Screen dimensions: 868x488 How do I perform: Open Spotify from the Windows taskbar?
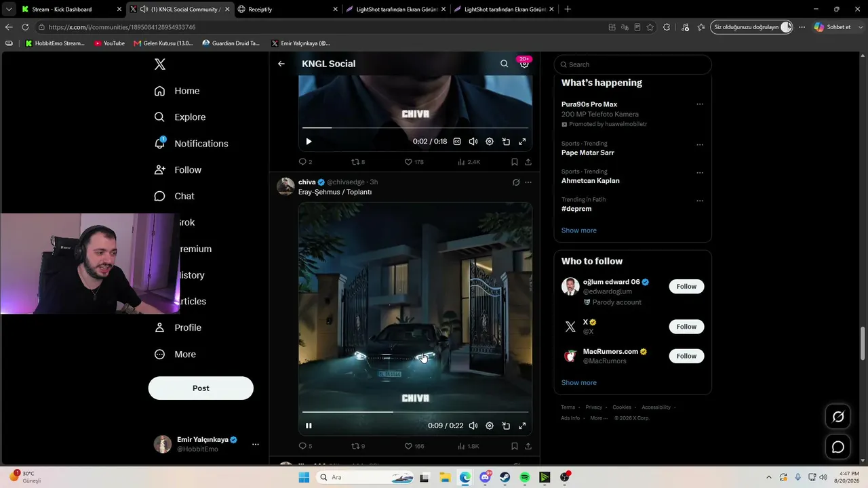click(525, 477)
